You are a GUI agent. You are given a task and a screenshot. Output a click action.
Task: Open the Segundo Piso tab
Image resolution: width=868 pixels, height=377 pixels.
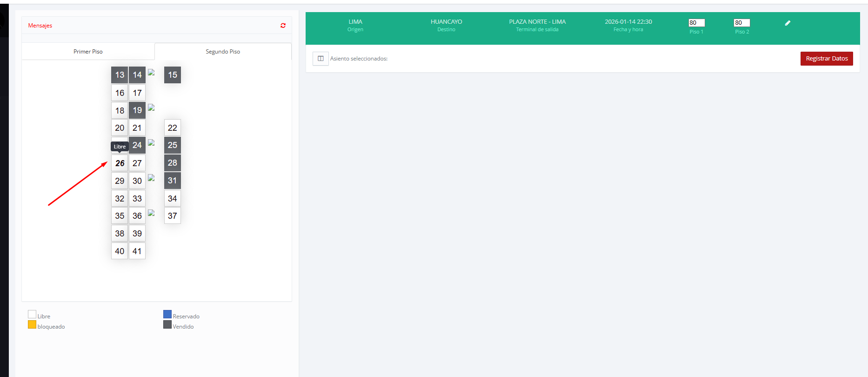[223, 52]
